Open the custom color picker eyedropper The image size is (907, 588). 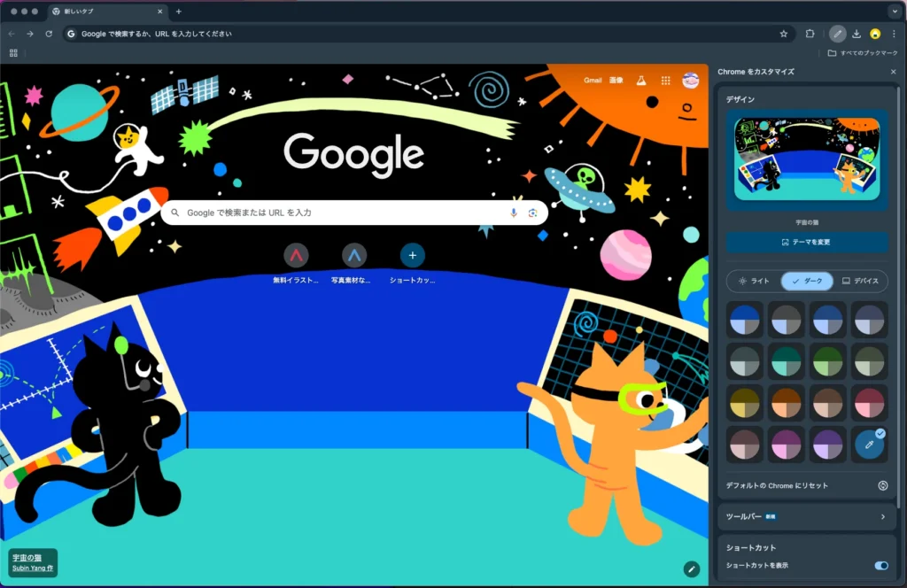point(869,445)
